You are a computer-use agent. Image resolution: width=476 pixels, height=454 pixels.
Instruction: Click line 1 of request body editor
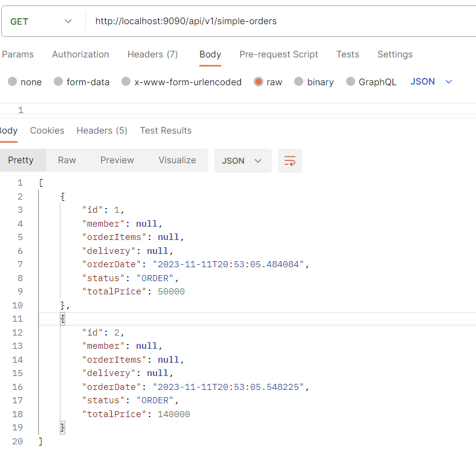tap(238, 109)
